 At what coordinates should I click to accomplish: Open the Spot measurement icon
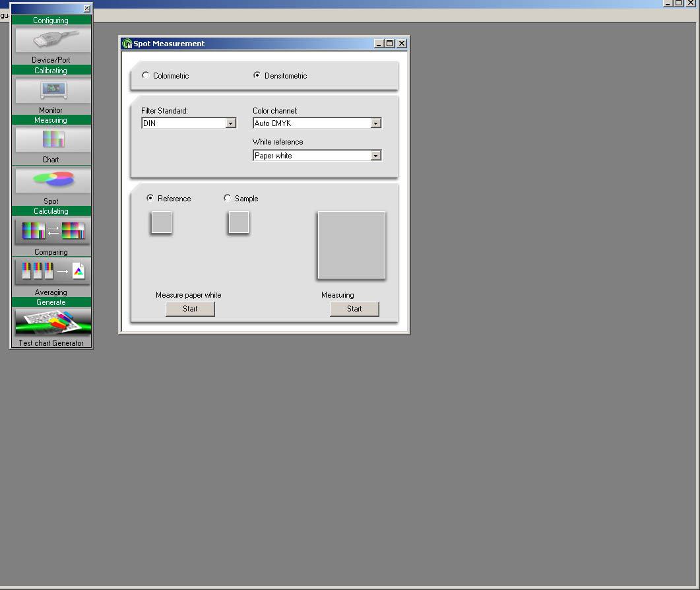click(53, 180)
